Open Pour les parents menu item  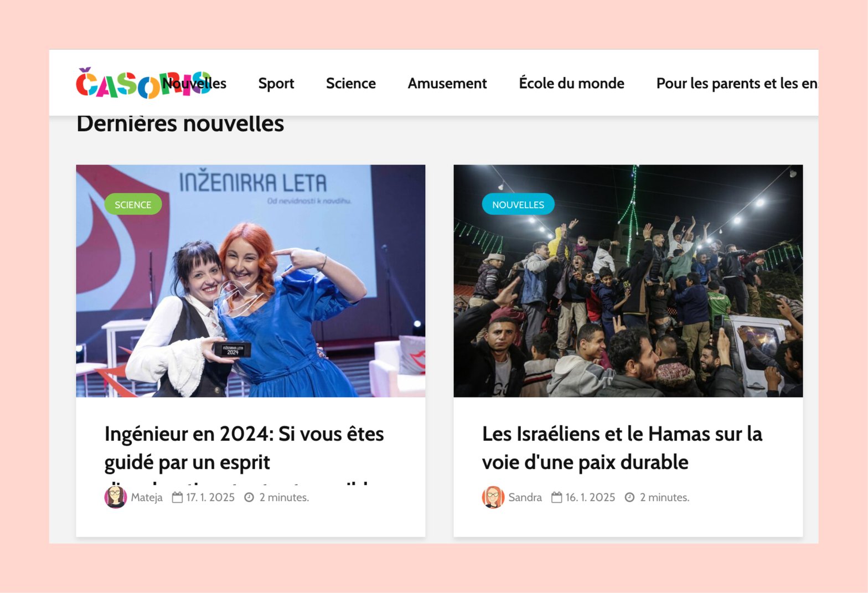pos(737,83)
